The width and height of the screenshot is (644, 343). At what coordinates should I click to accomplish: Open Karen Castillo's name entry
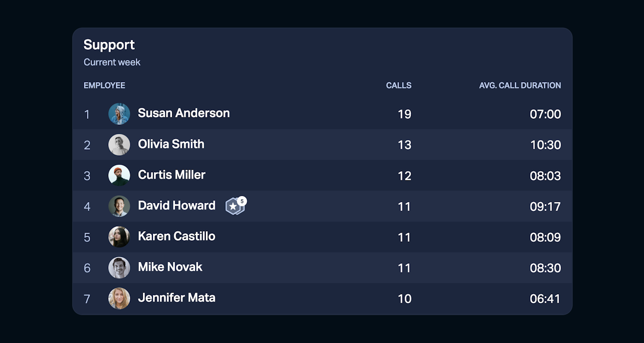[177, 236]
